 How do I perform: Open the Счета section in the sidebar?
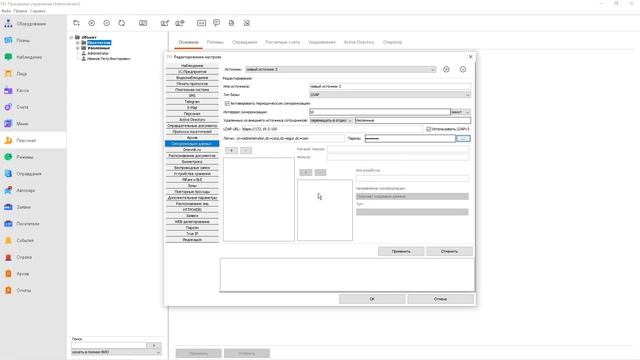tap(22, 107)
